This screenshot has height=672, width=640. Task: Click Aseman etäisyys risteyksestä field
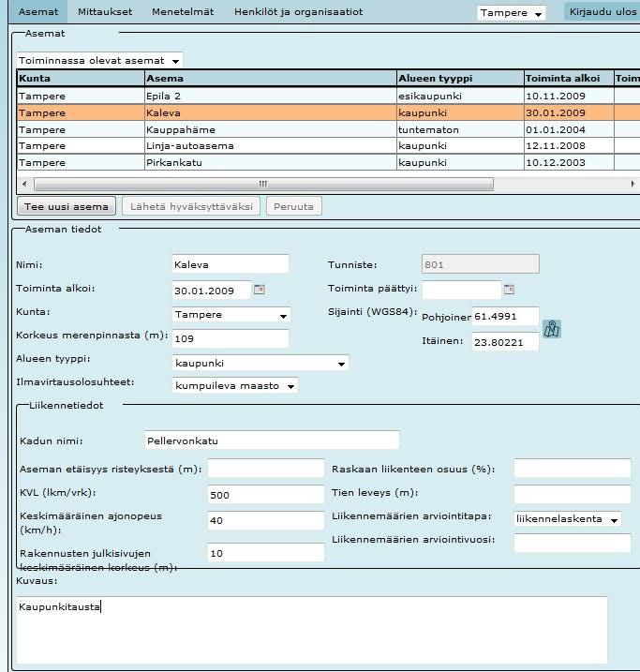[266, 469]
